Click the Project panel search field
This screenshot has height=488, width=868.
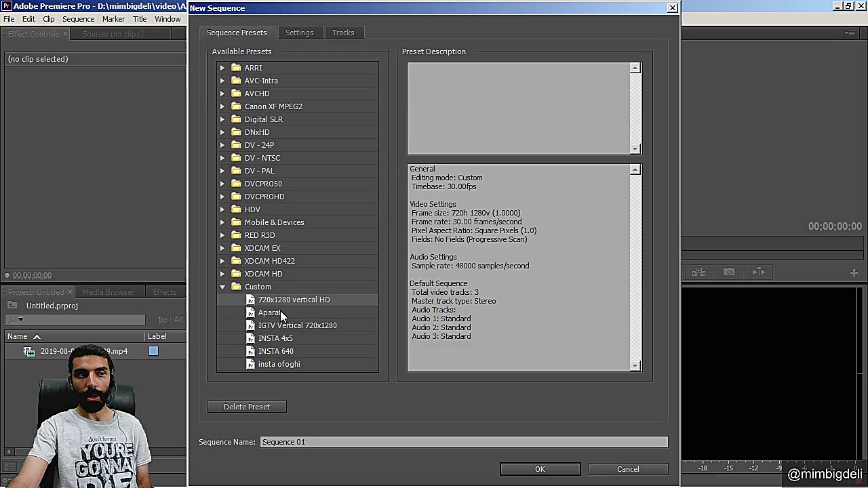point(75,319)
